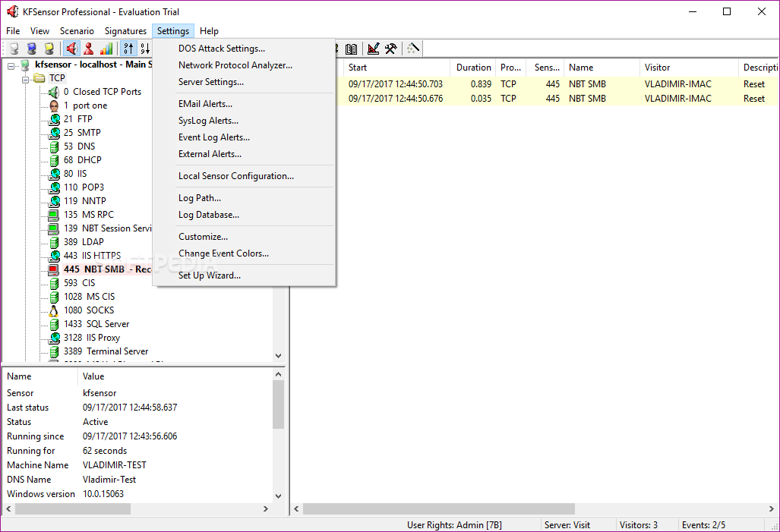Sort events by the Visitor column header
The image size is (780, 532).
690,68
